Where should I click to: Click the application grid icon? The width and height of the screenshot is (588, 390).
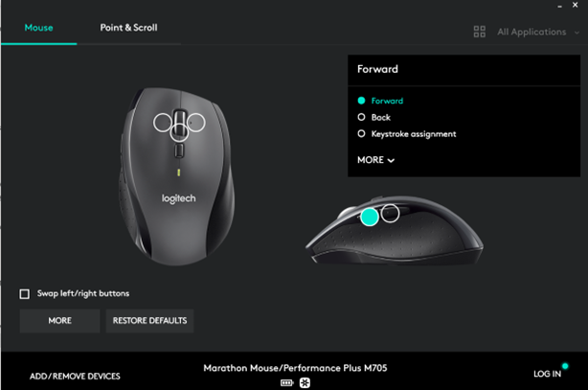coord(479,32)
